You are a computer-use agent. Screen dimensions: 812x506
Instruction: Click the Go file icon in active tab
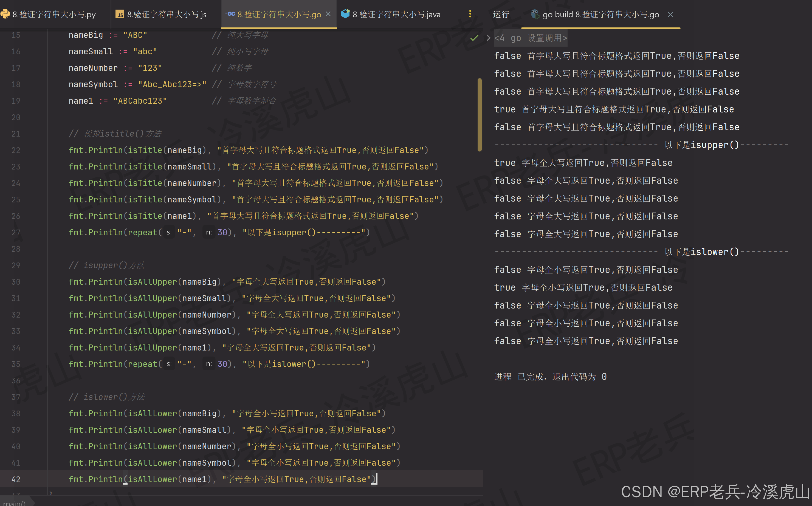(x=231, y=14)
